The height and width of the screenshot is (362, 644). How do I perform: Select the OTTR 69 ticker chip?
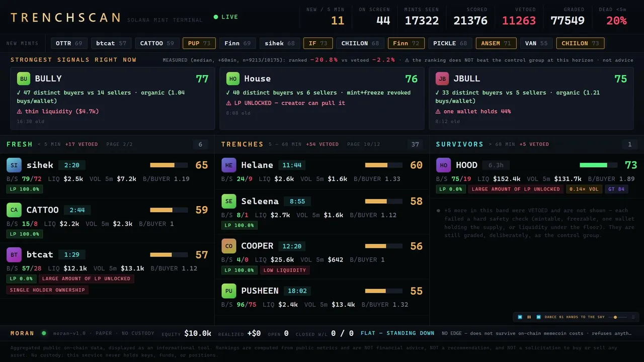[x=69, y=43]
